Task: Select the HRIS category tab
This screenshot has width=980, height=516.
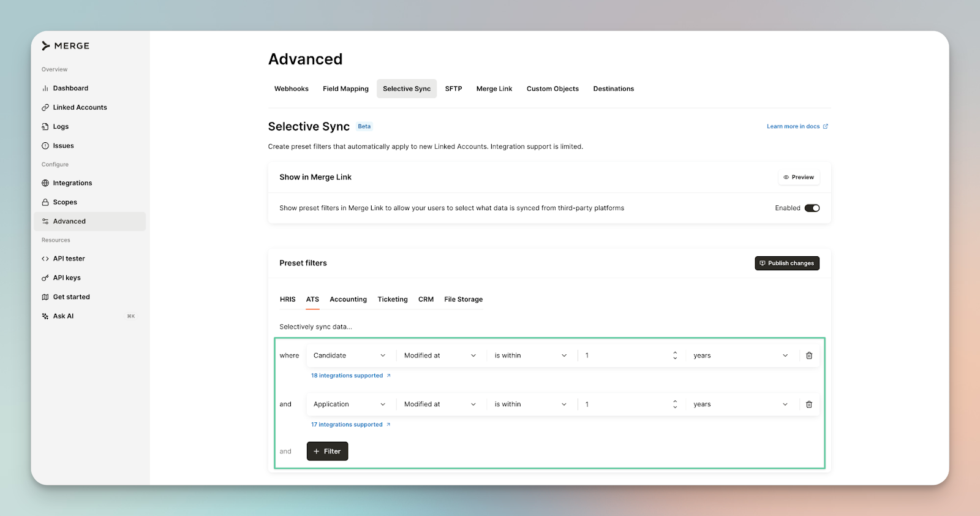Action: click(288, 300)
